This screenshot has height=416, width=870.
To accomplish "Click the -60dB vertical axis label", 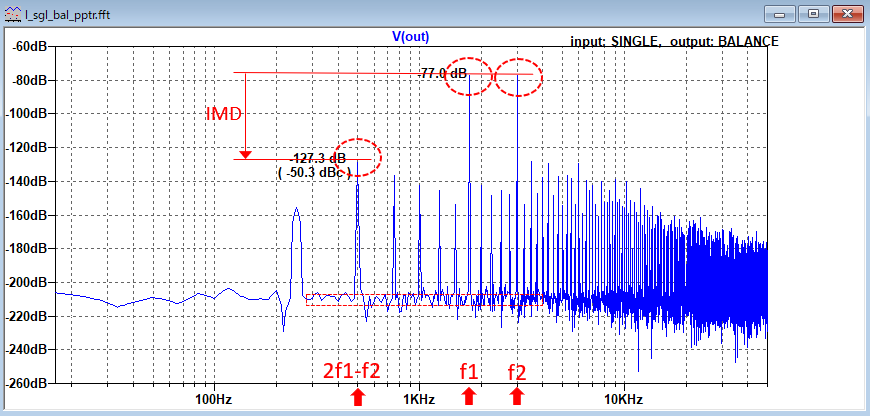I will tap(29, 47).
